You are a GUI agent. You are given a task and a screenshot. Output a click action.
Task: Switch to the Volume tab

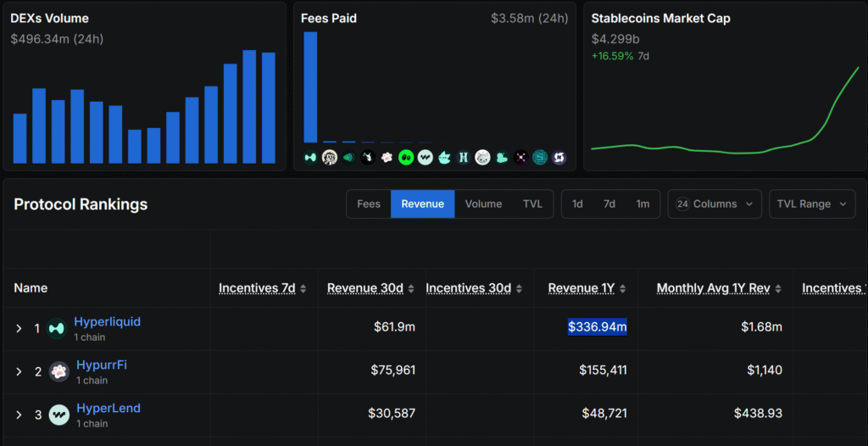pyautogui.click(x=483, y=204)
